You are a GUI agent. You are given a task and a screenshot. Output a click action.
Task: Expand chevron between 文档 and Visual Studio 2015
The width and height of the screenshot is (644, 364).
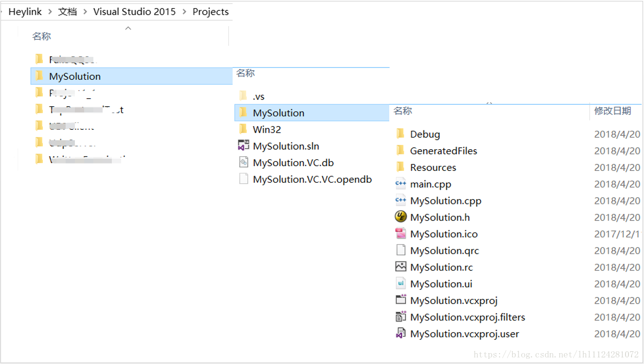(x=85, y=12)
